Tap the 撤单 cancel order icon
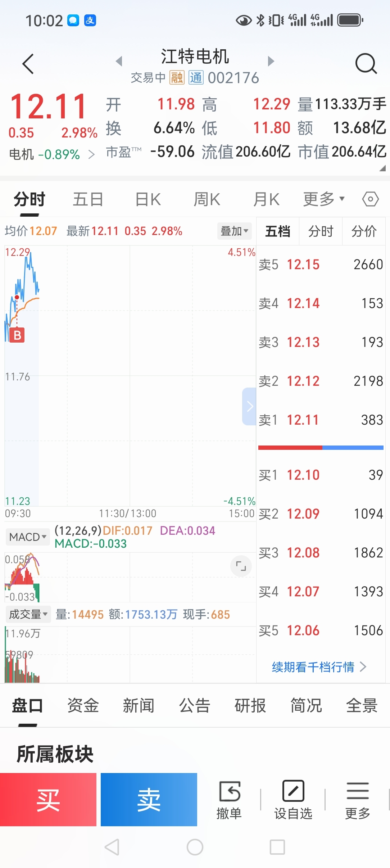The width and height of the screenshot is (390, 868). (229, 800)
